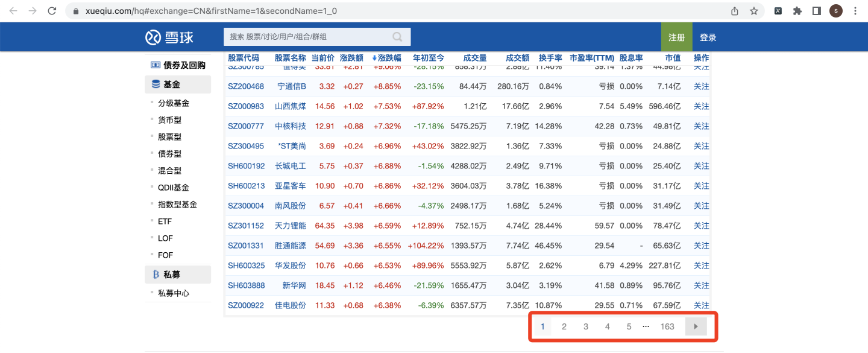Screen dimensions: 868x353
Task: Click the 基金 stack icon
Action: pos(156,84)
